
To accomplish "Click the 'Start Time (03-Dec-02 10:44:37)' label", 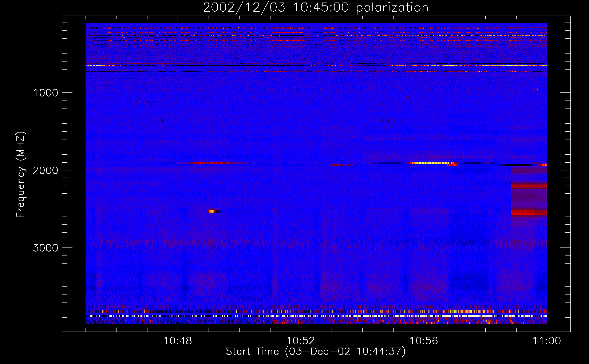I will tap(316, 352).
